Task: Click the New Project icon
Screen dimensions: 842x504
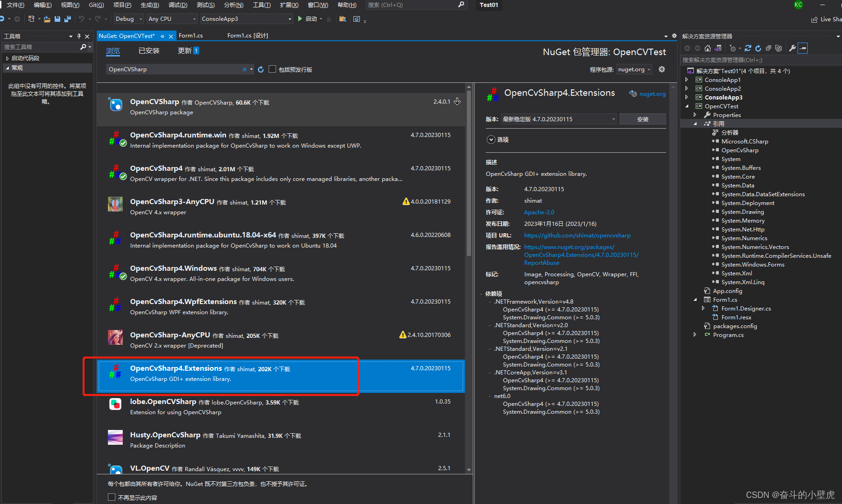Action: [x=31, y=19]
